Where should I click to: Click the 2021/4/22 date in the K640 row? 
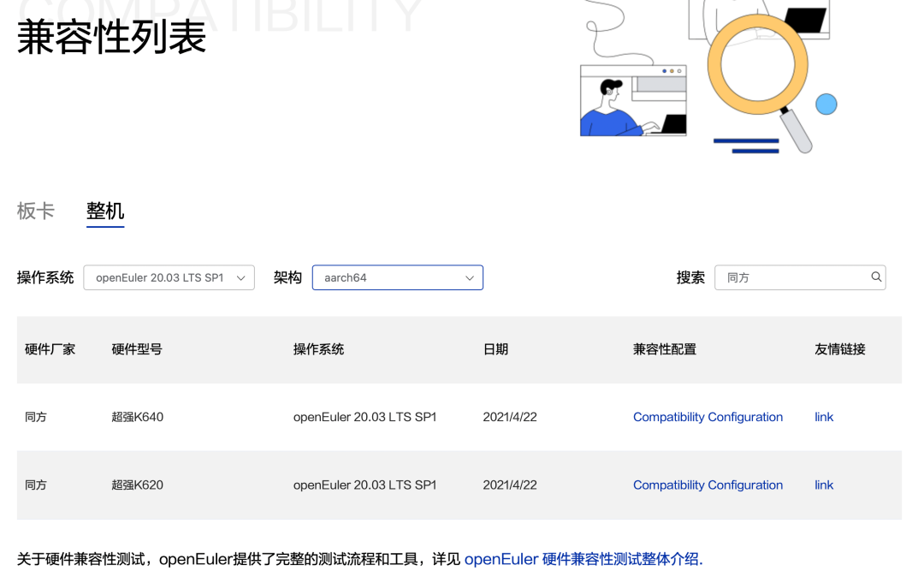point(510,417)
